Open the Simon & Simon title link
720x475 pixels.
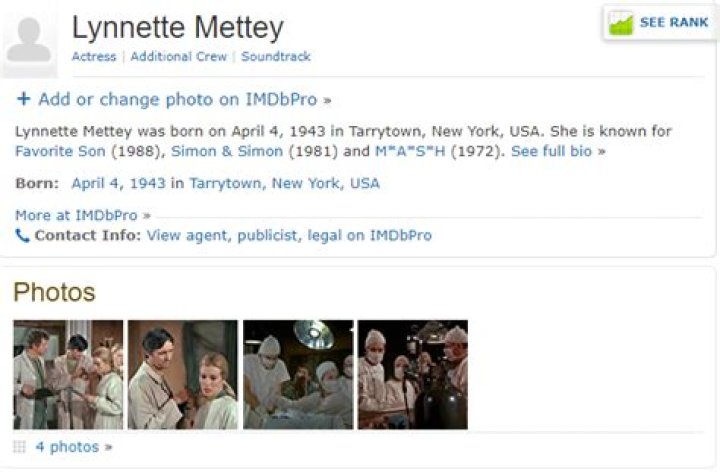coord(227,151)
